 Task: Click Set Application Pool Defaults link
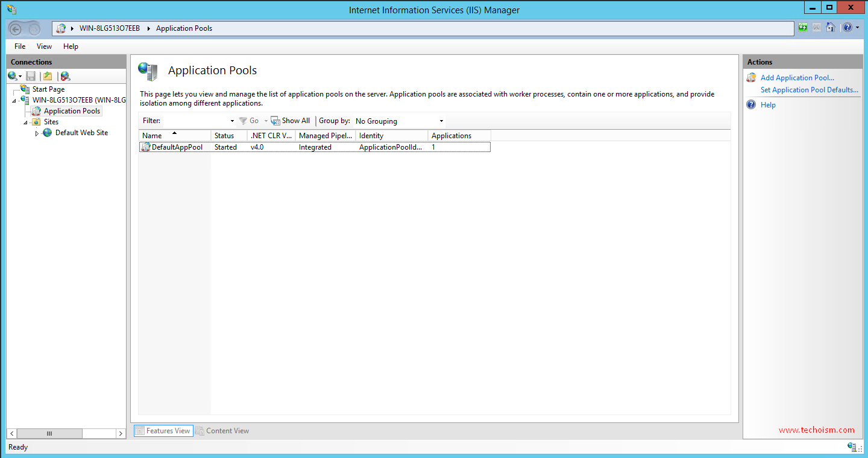[x=809, y=90]
